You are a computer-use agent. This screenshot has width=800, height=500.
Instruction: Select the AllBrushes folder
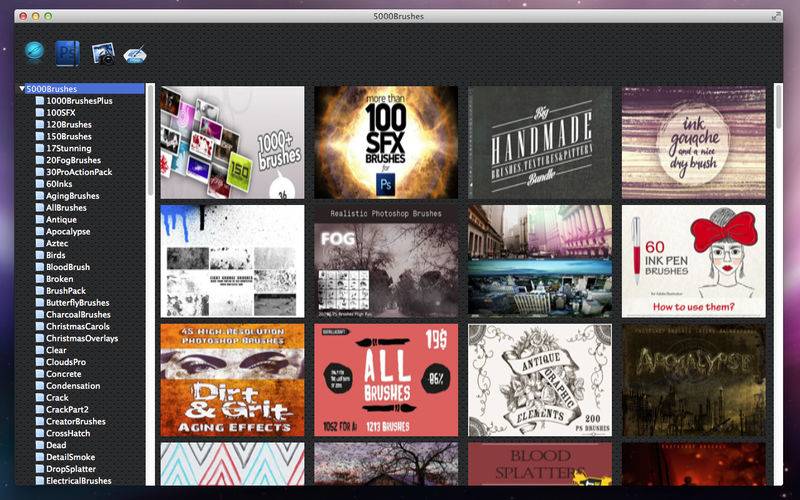click(61, 208)
